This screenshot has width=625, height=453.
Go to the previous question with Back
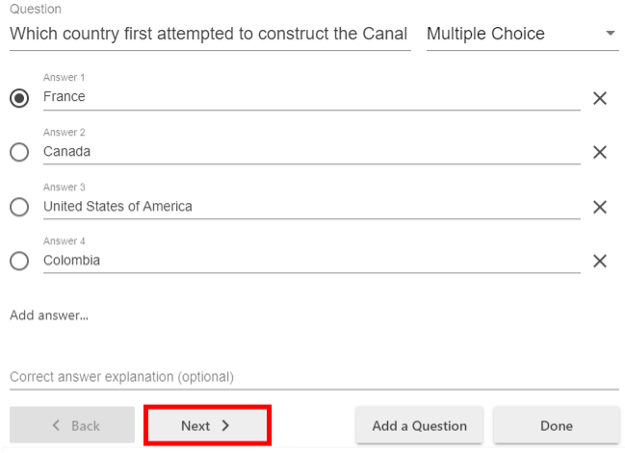73,426
